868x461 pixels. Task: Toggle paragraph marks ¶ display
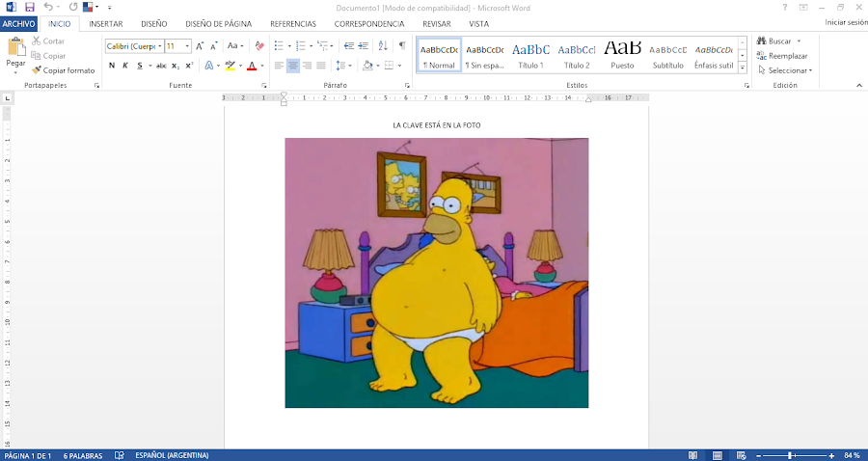pyautogui.click(x=402, y=46)
